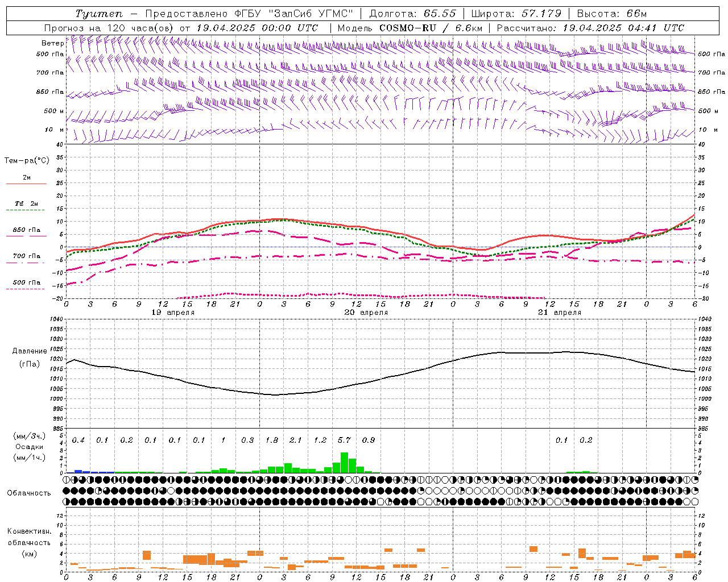Click the 0.9 three-hour precipitation value
The image size is (728, 582).
pyautogui.click(x=369, y=440)
